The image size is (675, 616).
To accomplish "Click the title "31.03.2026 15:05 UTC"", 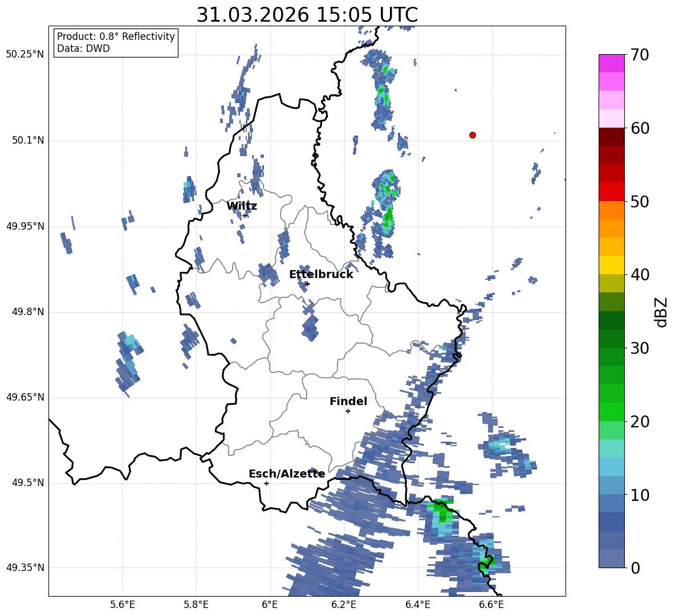I will click(307, 15).
